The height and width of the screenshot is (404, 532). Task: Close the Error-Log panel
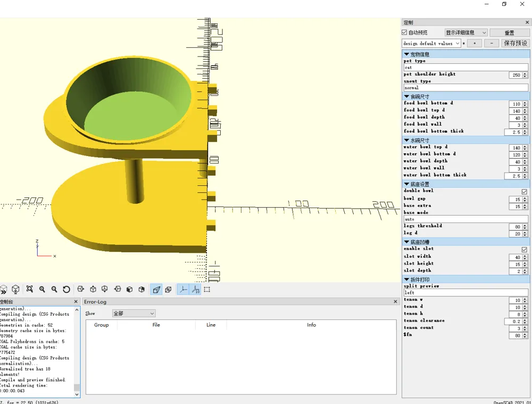(x=395, y=301)
